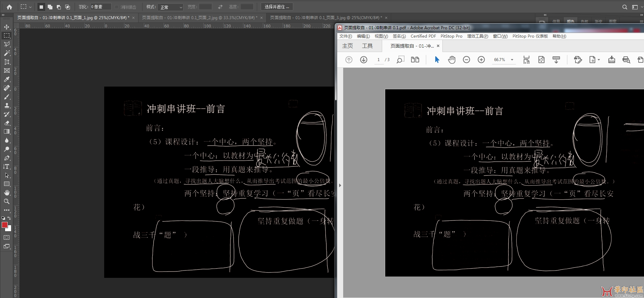
Task: Select the Type tool
Action: click(7, 166)
